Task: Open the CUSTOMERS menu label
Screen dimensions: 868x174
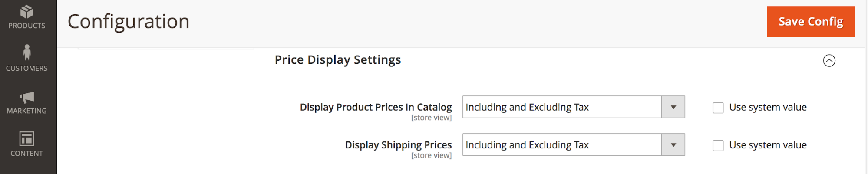Action: tap(27, 68)
